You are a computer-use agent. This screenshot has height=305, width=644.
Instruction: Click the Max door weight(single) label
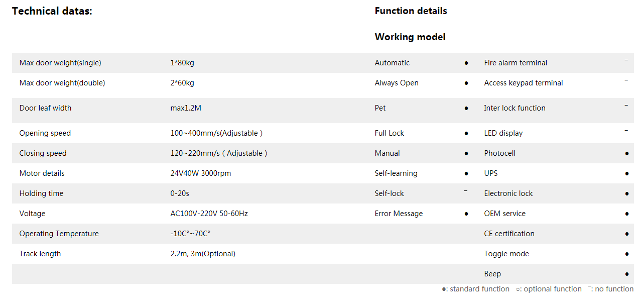click(60, 63)
